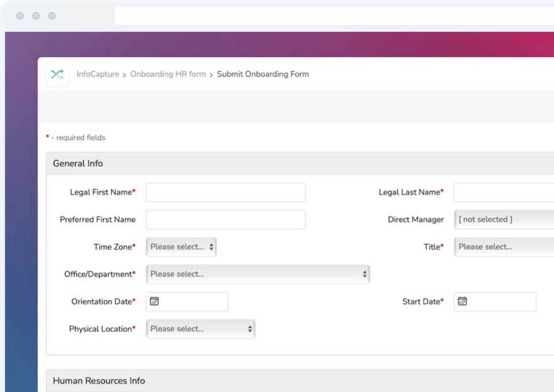Viewport: 554px width, 392px height.
Task: Click the Office/Department up-down arrow icon
Action: pyautogui.click(x=365, y=274)
